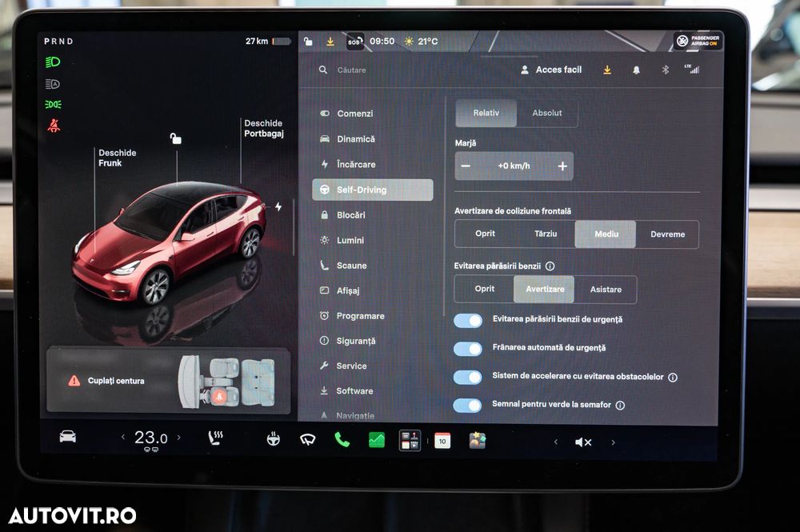Image resolution: width=800 pixels, height=532 pixels.
Task: Select Relativ speed offset mode
Action: tap(486, 113)
